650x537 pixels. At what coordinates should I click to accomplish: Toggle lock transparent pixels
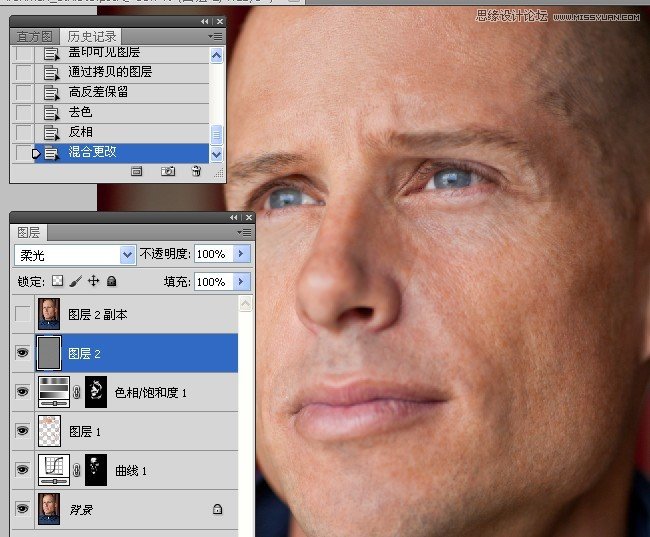[x=57, y=281]
